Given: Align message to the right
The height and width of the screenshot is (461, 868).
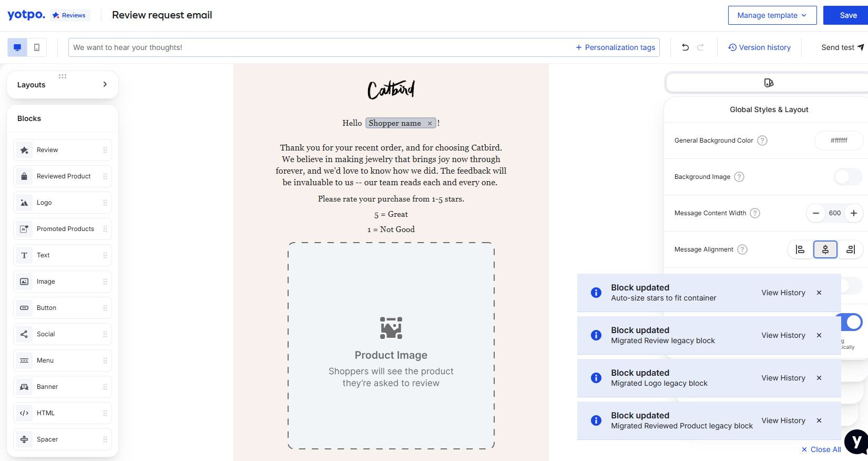Looking at the screenshot, I should pyautogui.click(x=851, y=249).
